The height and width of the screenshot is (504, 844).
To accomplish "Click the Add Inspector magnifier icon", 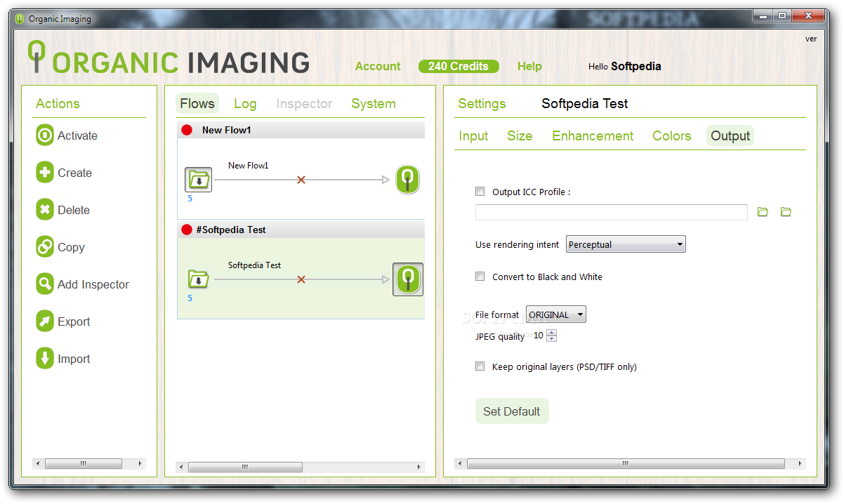I will (x=45, y=284).
